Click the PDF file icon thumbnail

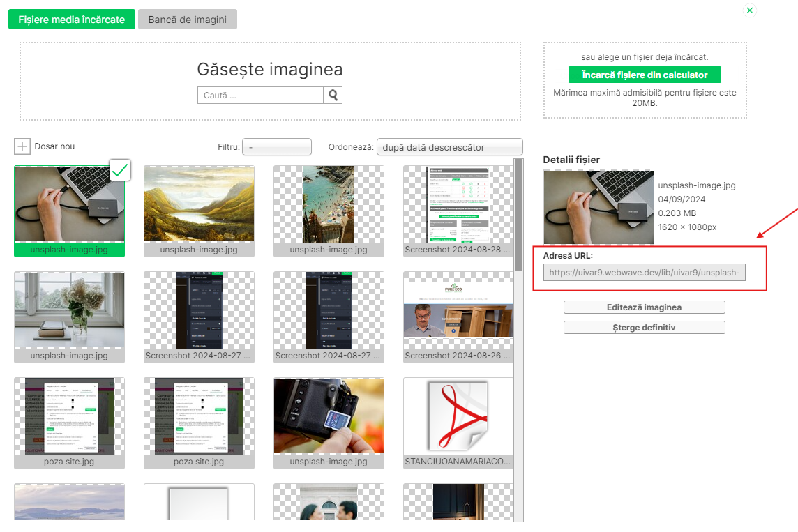(458, 416)
